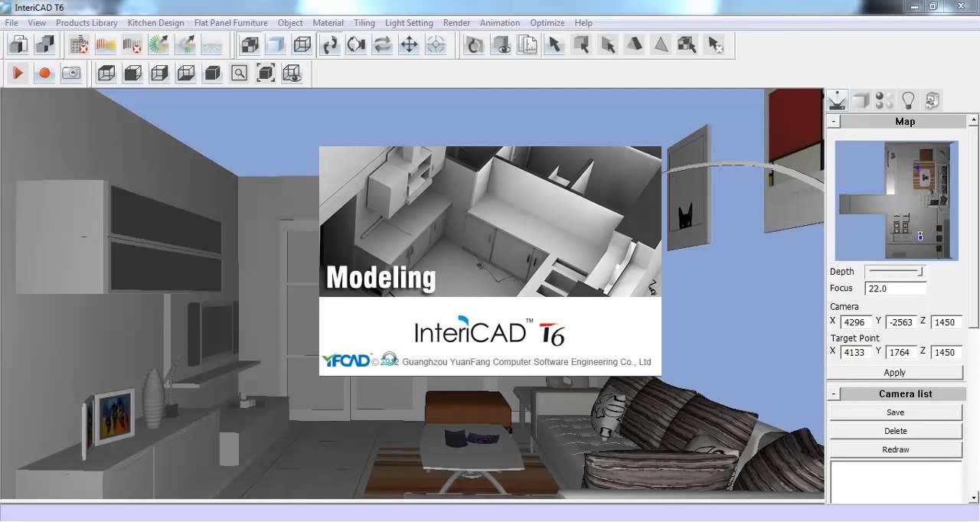Click the camera list Delete button

(x=895, y=431)
